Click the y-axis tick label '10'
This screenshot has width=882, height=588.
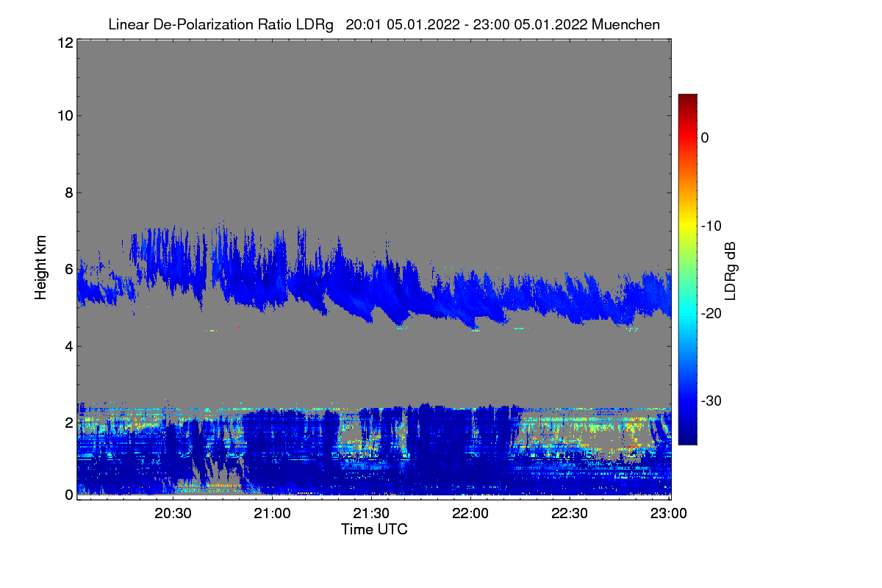65,115
